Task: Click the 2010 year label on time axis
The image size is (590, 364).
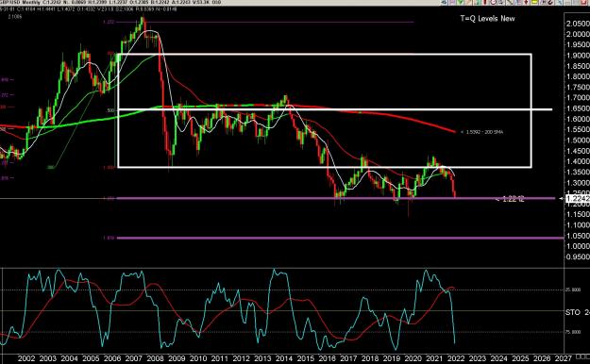Action: (198, 358)
